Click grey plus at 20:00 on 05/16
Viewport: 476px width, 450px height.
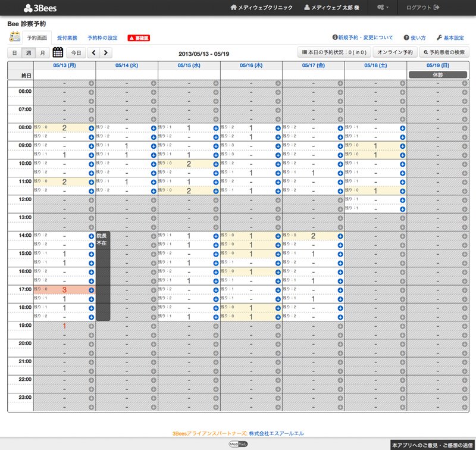pyautogui.click(x=278, y=344)
